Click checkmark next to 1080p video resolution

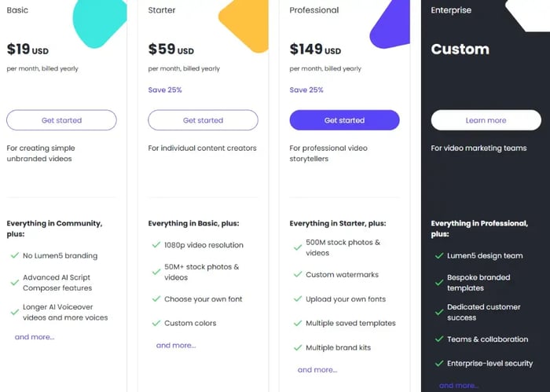(156, 245)
